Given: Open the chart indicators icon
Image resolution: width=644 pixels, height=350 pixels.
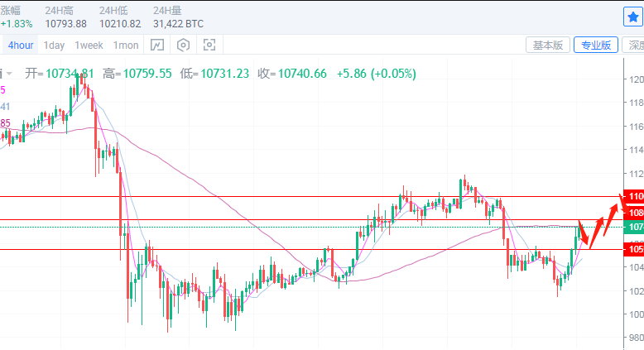Looking at the screenshot, I should [157, 45].
